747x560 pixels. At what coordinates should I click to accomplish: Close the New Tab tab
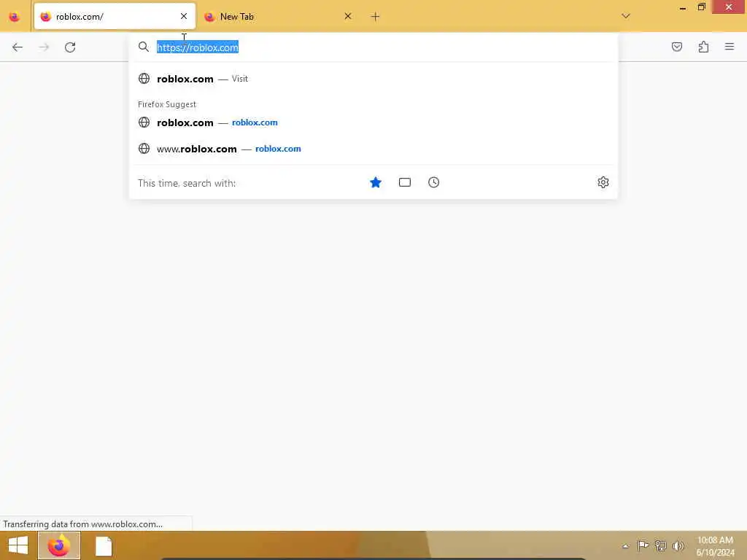(x=348, y=16)
